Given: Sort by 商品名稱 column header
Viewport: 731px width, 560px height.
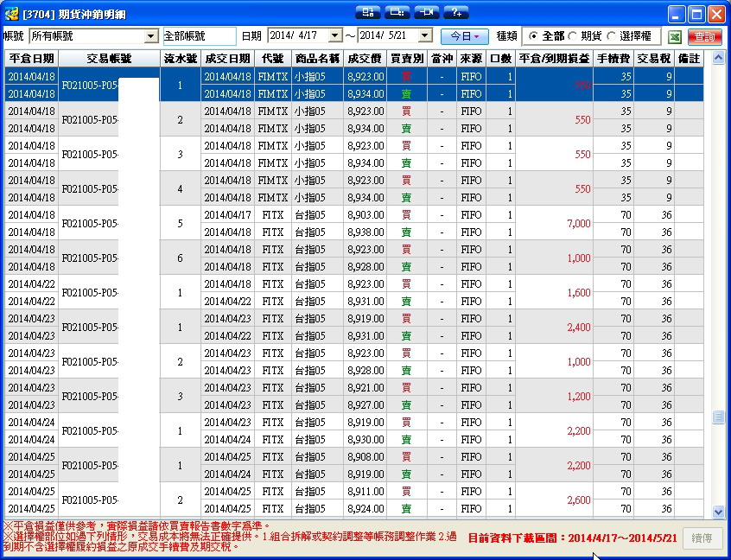Looking at the screenshot, I should point(317,59).
